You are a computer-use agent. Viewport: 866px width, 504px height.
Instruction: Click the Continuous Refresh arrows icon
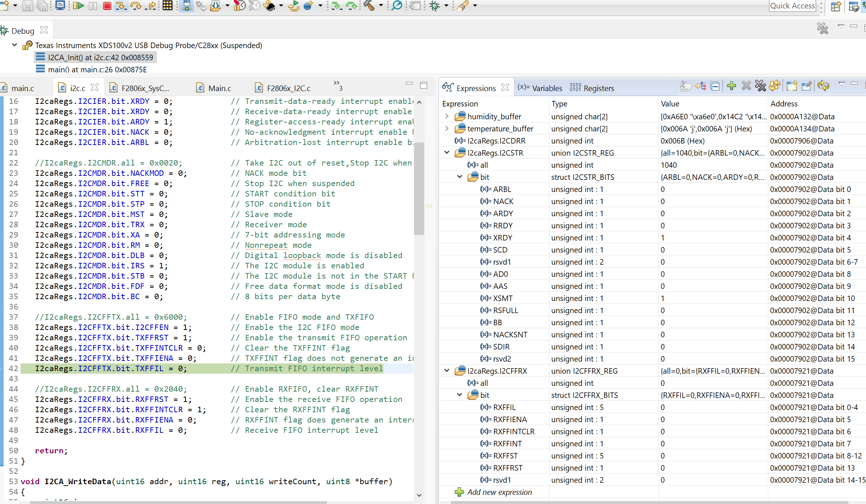823,86
